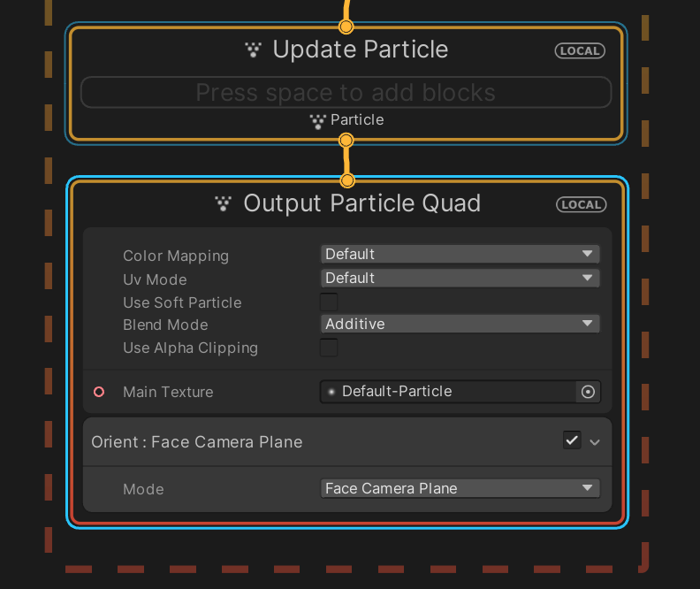
Task: Enable the Use Soft Particle checkbox
Action: [x=329, y=302]
